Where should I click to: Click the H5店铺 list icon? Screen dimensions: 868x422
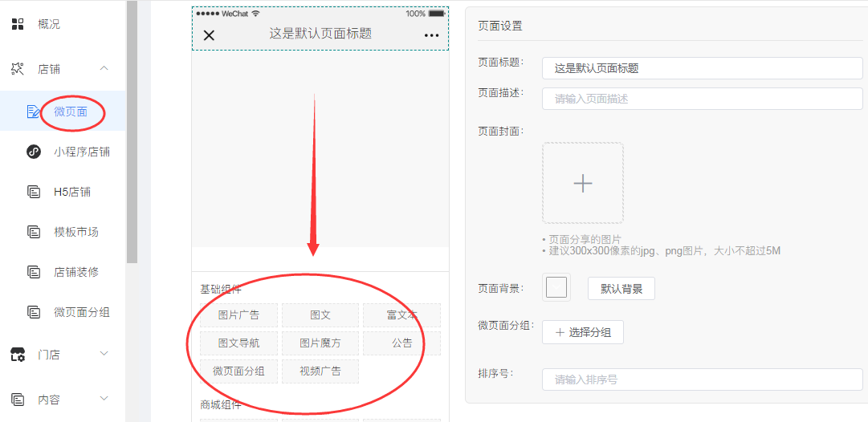pos(34,192)
